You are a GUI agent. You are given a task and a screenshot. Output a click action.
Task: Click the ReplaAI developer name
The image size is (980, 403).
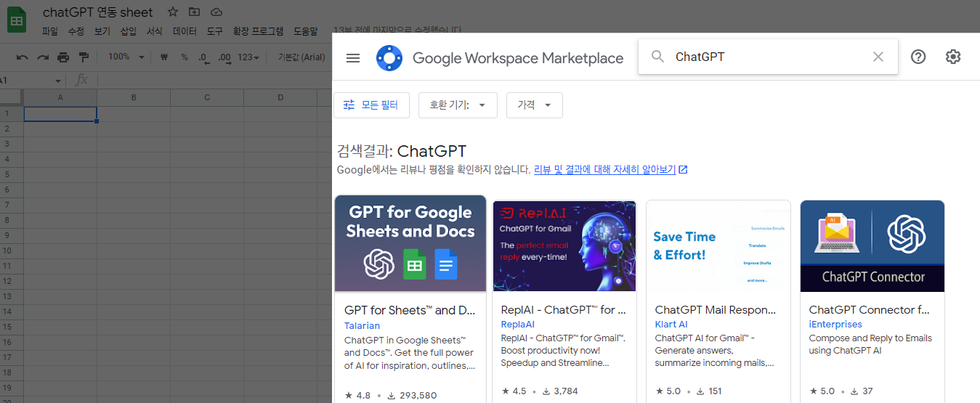point(518,324)
